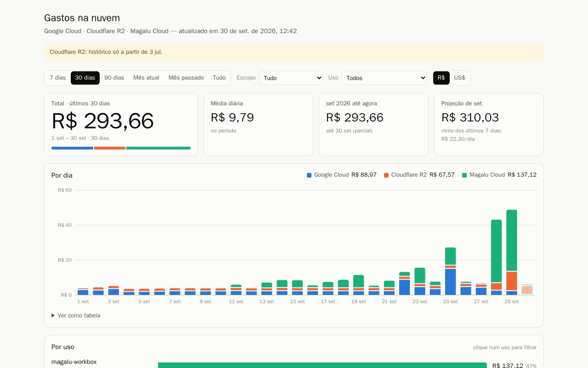Click the orange segment of the total breakdown bar

point(110,148)
